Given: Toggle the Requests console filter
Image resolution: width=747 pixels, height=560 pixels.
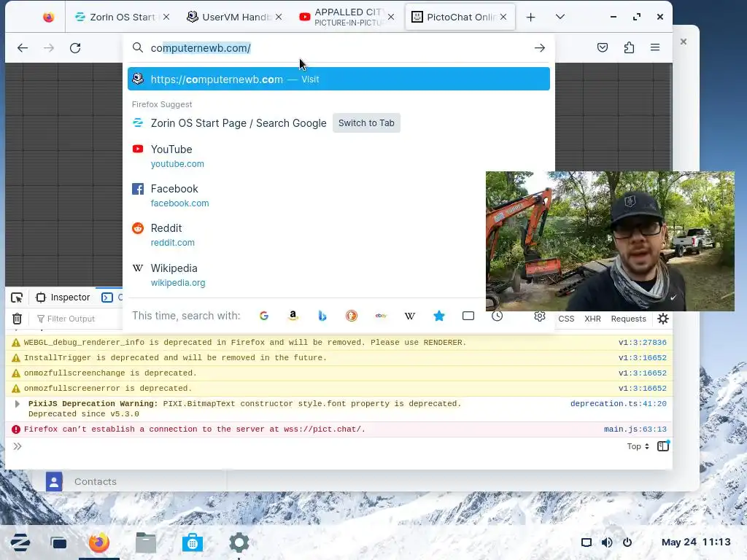Looking at the screenshot, I should click(628, 319).
